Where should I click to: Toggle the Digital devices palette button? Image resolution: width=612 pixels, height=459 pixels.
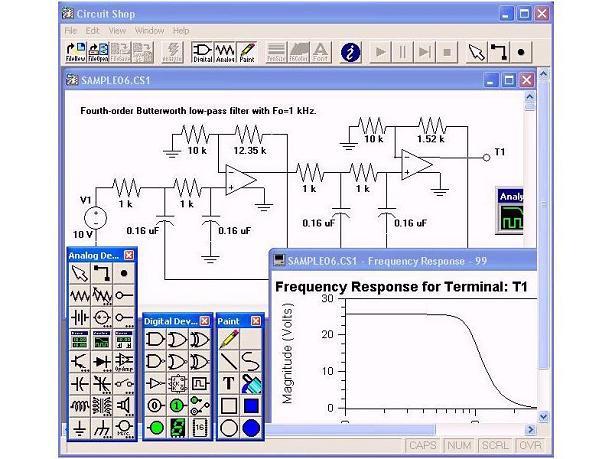(x=203, y=52)
